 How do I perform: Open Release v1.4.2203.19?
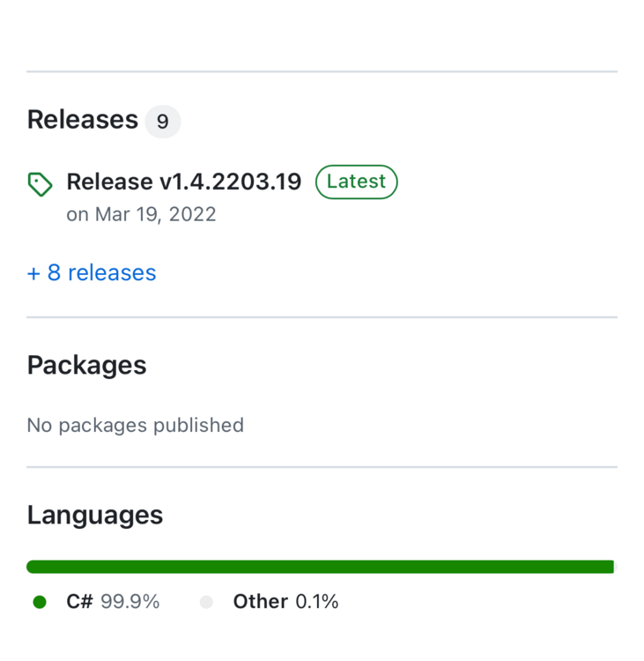(184, 182)
